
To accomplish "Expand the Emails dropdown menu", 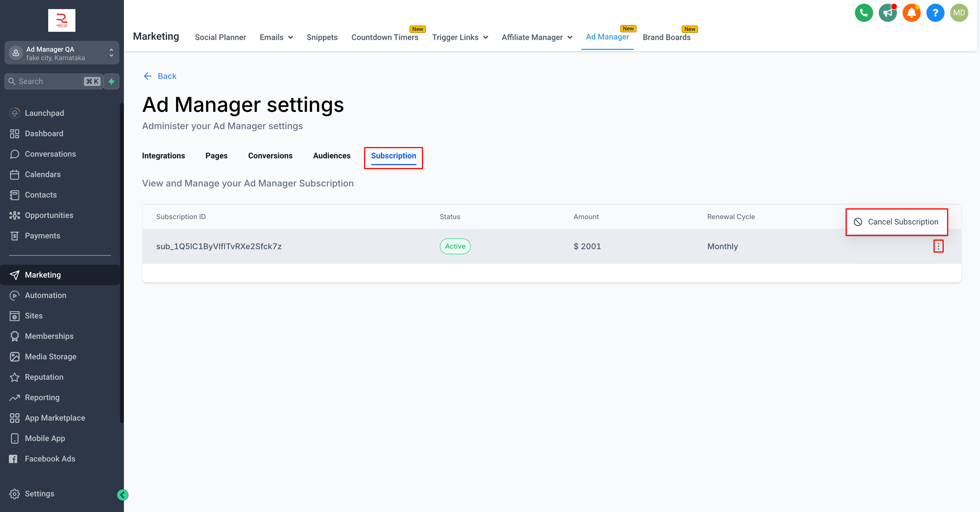I will 276,37.
